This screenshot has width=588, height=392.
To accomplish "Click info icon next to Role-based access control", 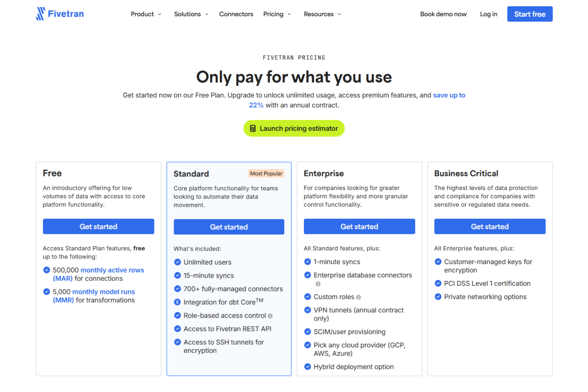I will (x=270, y=316).
